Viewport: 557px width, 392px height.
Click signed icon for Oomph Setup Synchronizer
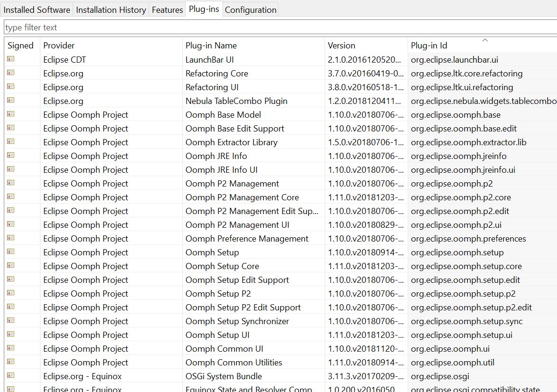pyautogui.click(x=10, y=320)
